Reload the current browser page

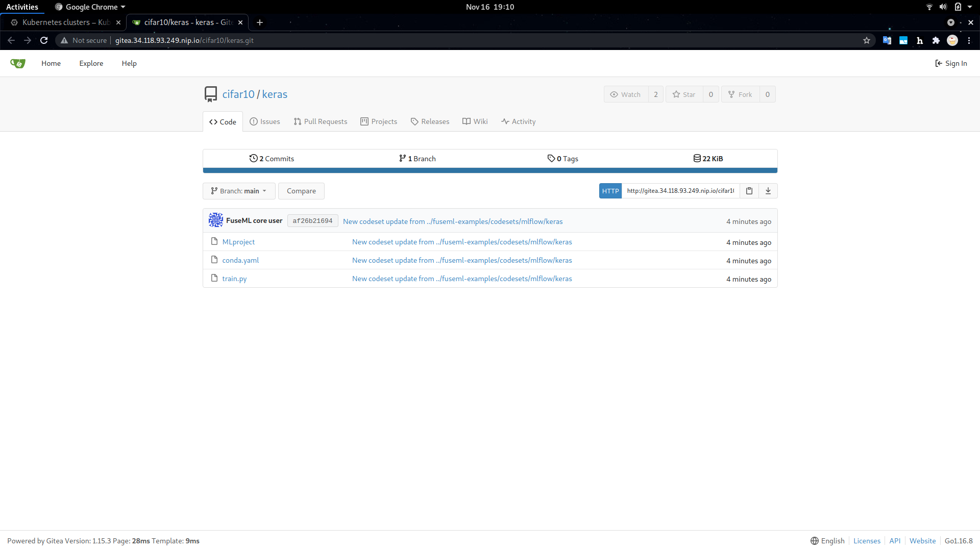[x=44, y=40]
